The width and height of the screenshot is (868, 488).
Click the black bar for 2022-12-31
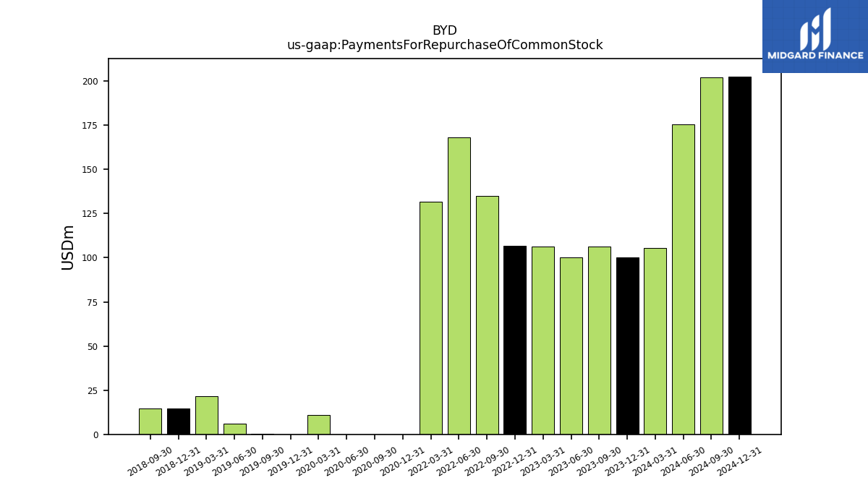[515, 341]
